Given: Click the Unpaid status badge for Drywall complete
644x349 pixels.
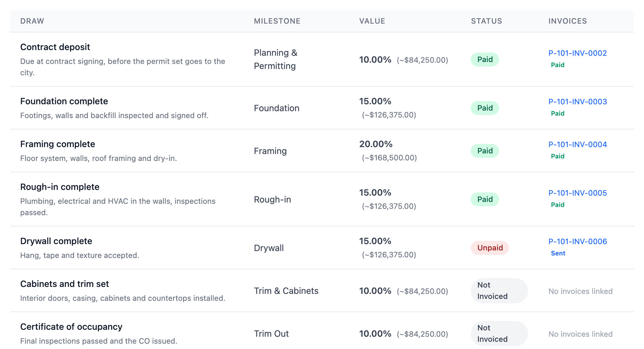Looking at the screenshot, I should pyautogui.click(x=490, y=248).
